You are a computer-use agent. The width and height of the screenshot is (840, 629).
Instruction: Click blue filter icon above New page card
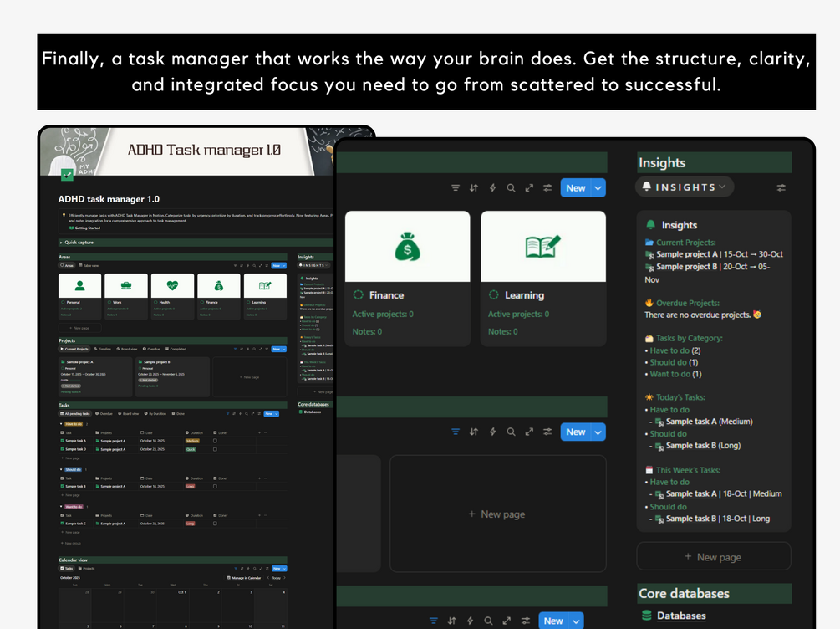point(456,432)
